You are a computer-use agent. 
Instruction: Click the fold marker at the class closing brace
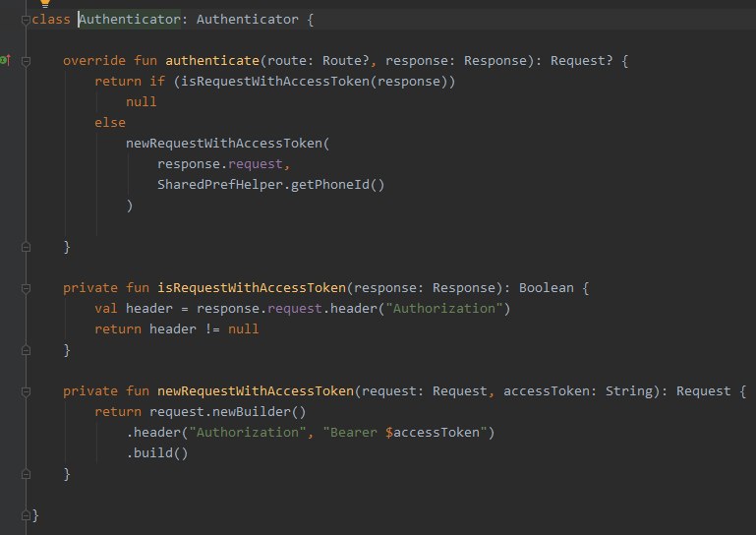point(26,515)
